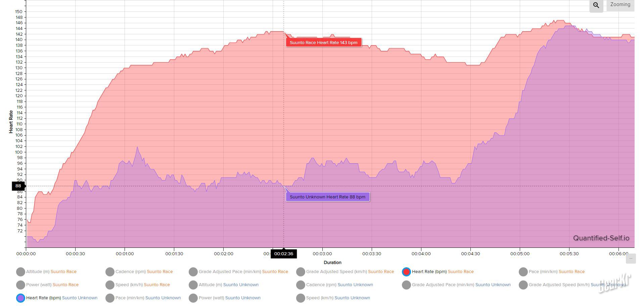Show Power (watt) Suunto Race series
This screenshot has width=644, height=306.
(20, 285)
